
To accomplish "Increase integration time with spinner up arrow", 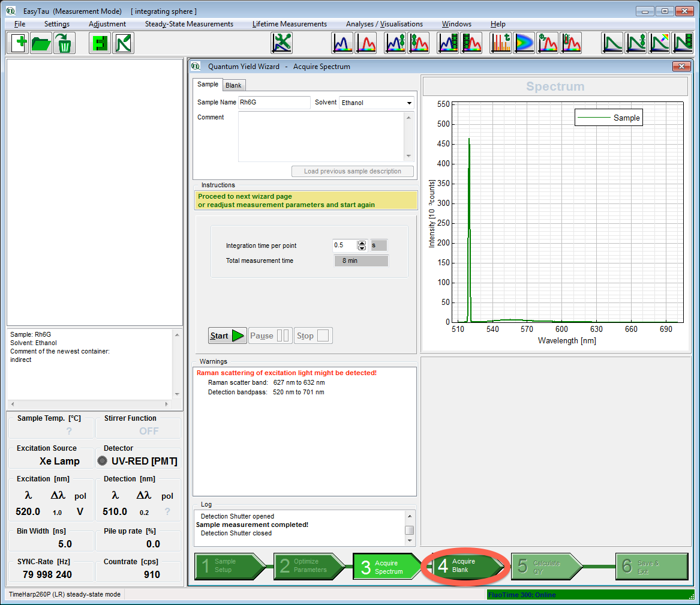I will point(362,242).
